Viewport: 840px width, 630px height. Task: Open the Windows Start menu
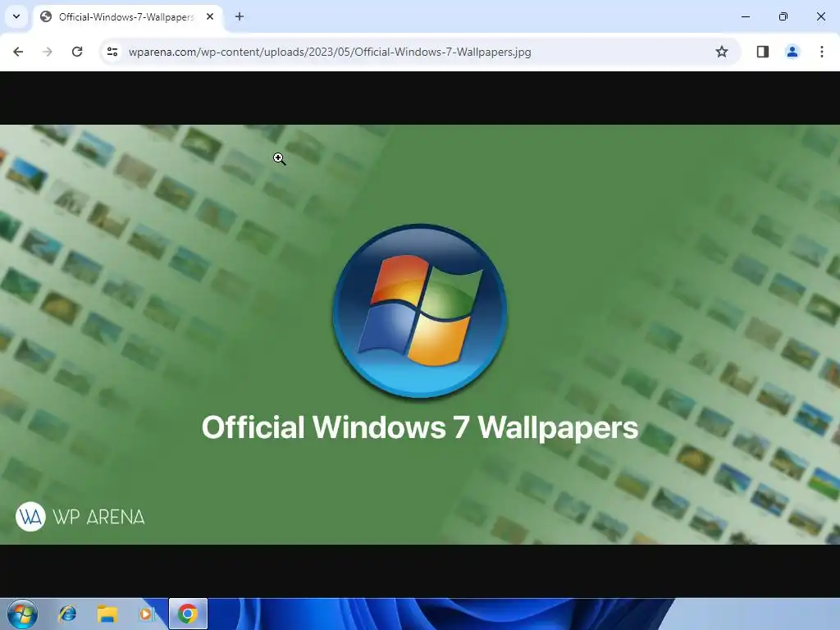[22, 614]
